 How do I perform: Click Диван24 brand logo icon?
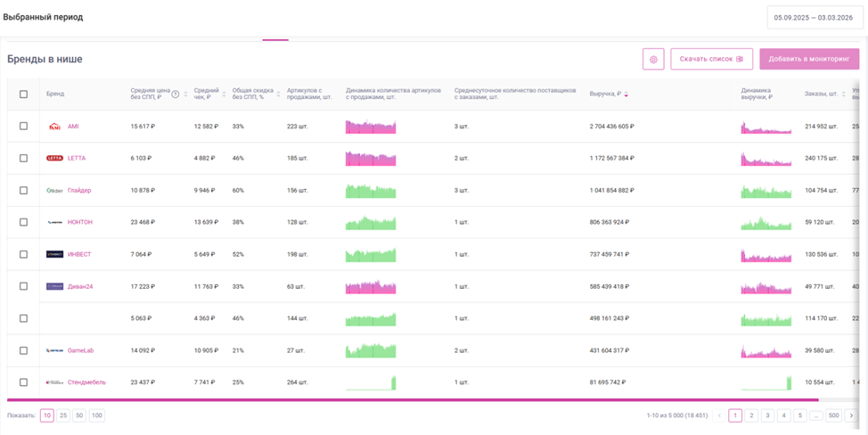(54, 286)
